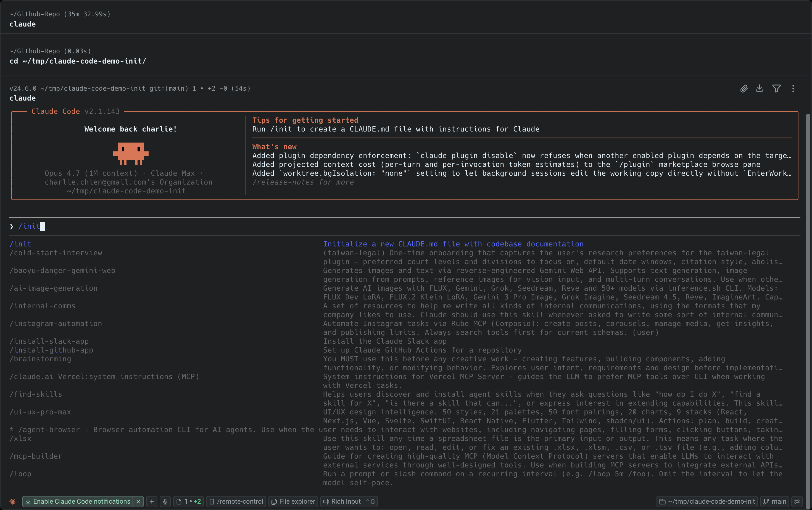Click 'Set up Claude GitHub Actions' description

click(x=422, y=350)
